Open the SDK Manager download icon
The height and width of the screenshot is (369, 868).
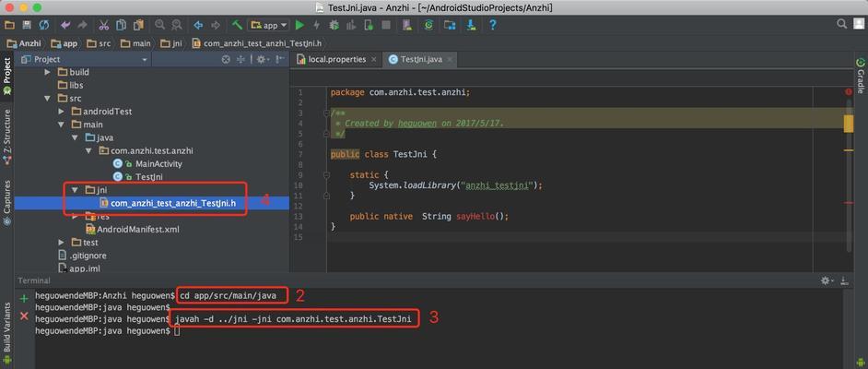[471, 25]
